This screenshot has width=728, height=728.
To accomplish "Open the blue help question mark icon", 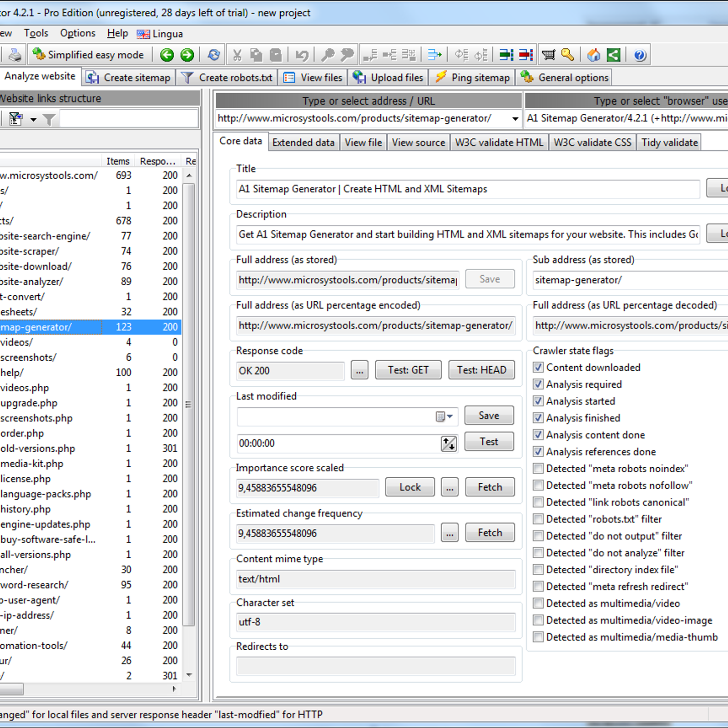I will coord(640,55).
